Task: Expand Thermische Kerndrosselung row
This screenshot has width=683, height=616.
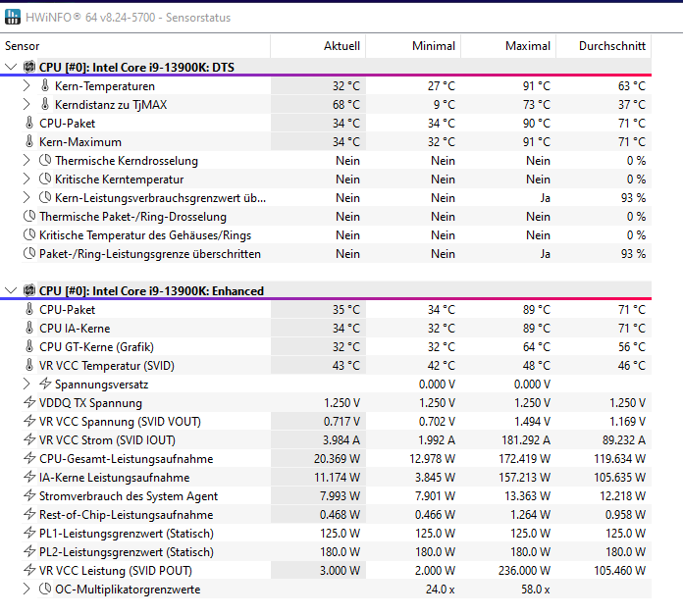Action: pos(26,161)
